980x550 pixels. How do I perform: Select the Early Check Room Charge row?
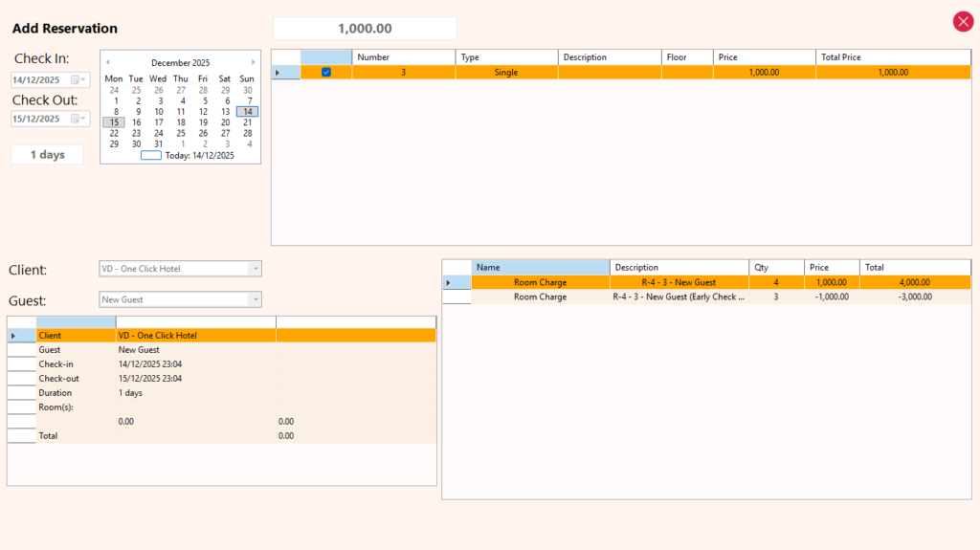click(x=679, y=297)
